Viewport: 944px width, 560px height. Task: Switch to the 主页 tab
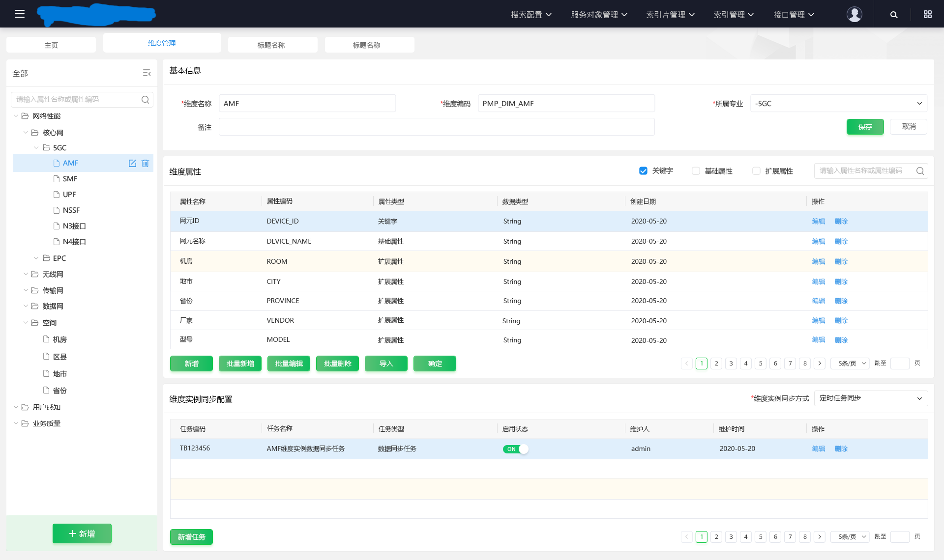coord(51,45)
